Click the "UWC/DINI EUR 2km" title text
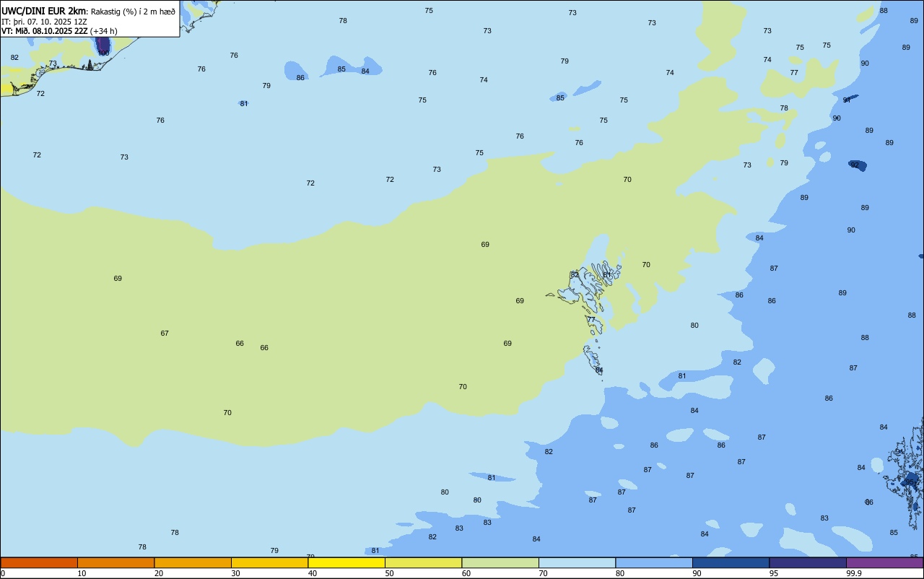 tap(44, 11)
